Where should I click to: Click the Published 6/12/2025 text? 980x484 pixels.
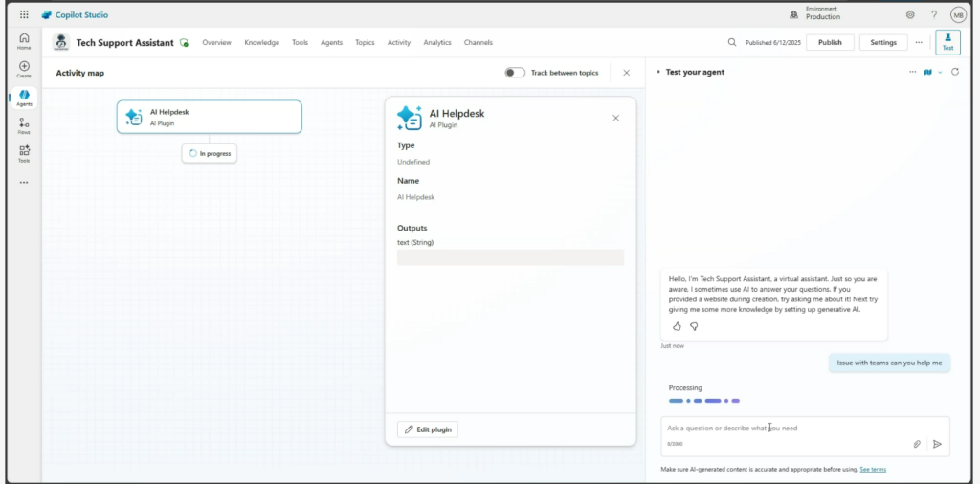click(772, 42)
